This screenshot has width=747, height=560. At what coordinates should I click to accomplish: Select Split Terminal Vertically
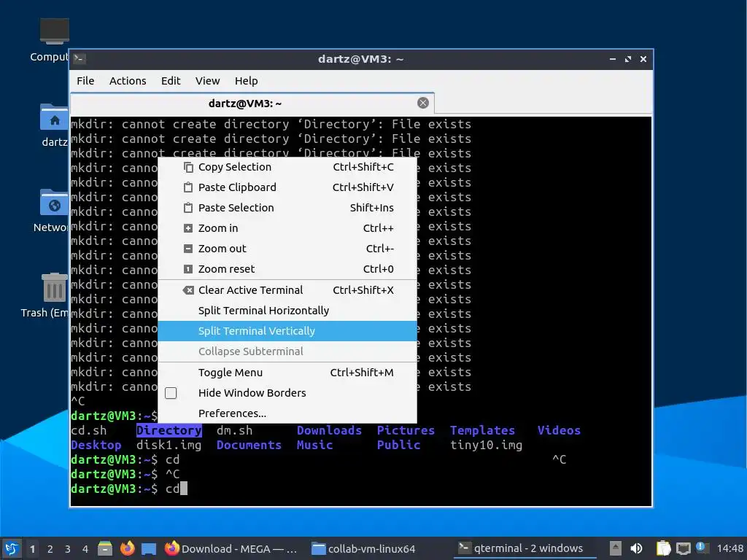[287, 331]
